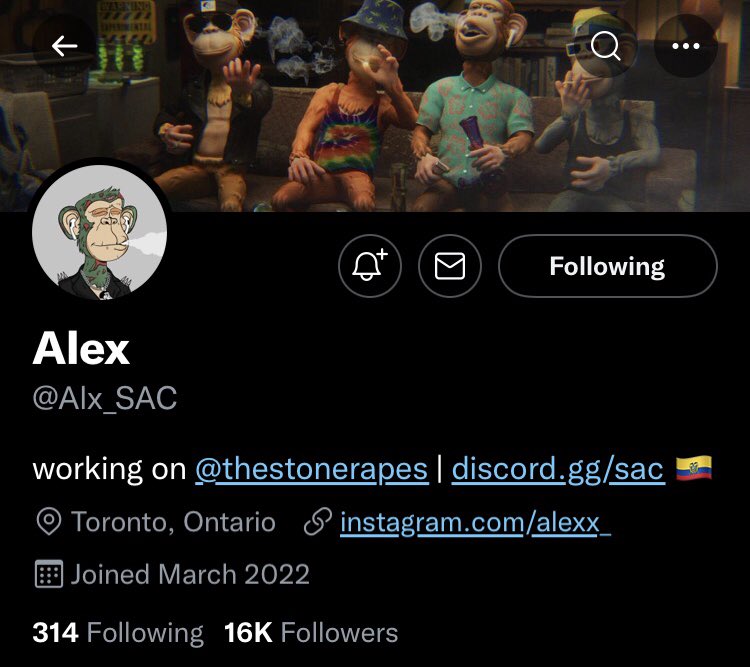Visit instagram.com/alexx_ link
The image size is (750, 667).
(475, 522)
